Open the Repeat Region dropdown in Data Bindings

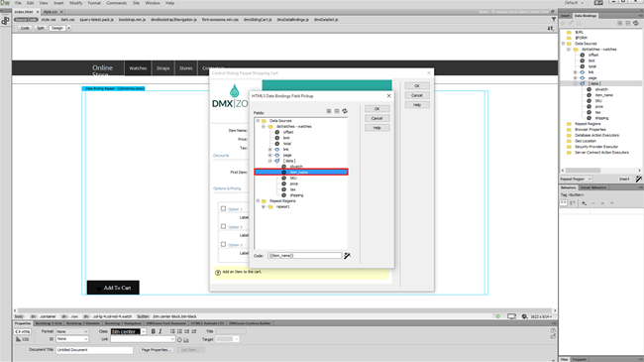tap(576, 179)
